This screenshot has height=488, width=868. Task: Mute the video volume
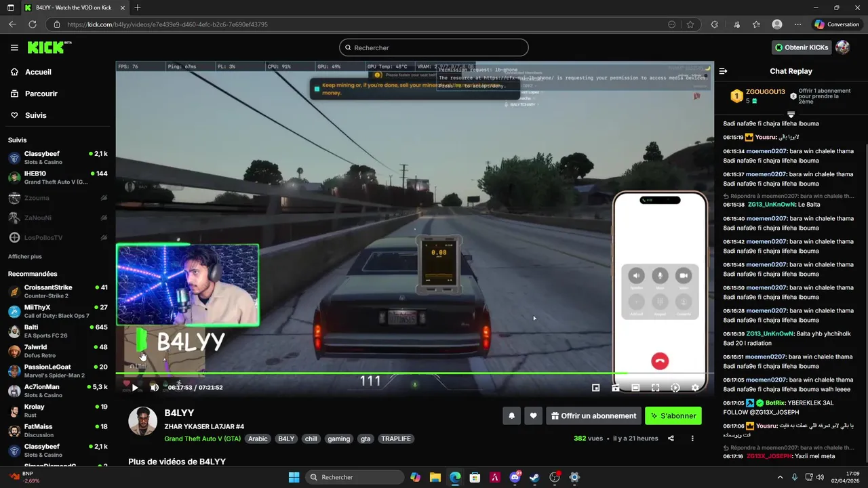click(154, 388)
